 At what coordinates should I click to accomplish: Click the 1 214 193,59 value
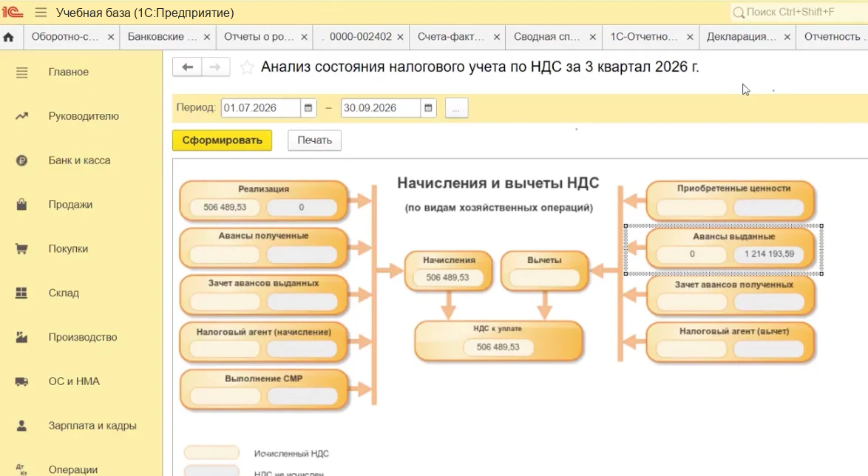click(x=769, y=254)
